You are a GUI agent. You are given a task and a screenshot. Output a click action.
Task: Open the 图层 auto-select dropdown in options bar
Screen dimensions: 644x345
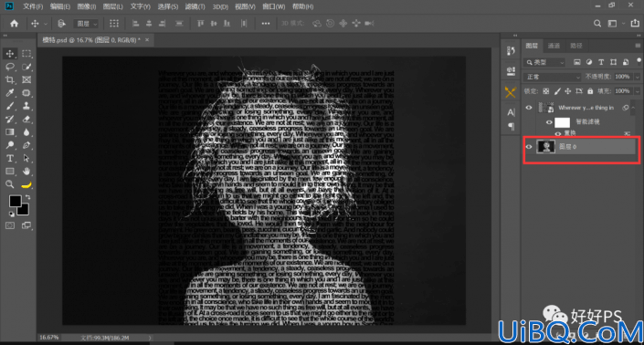coord(87,24)
